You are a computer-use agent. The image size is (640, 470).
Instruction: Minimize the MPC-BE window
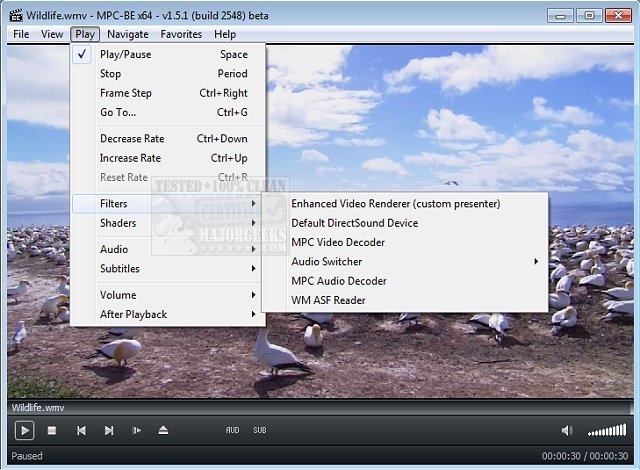(560, 16)
